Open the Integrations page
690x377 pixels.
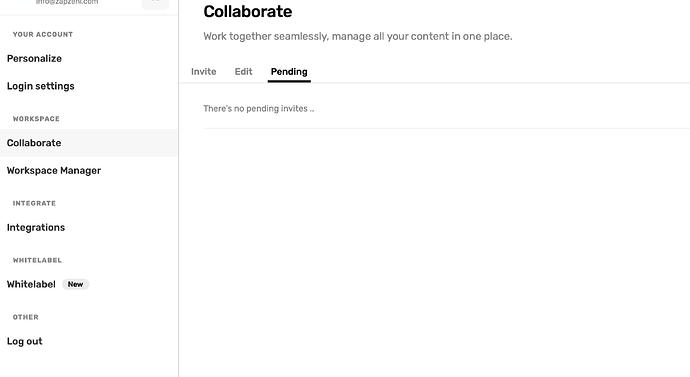[36, 227]
